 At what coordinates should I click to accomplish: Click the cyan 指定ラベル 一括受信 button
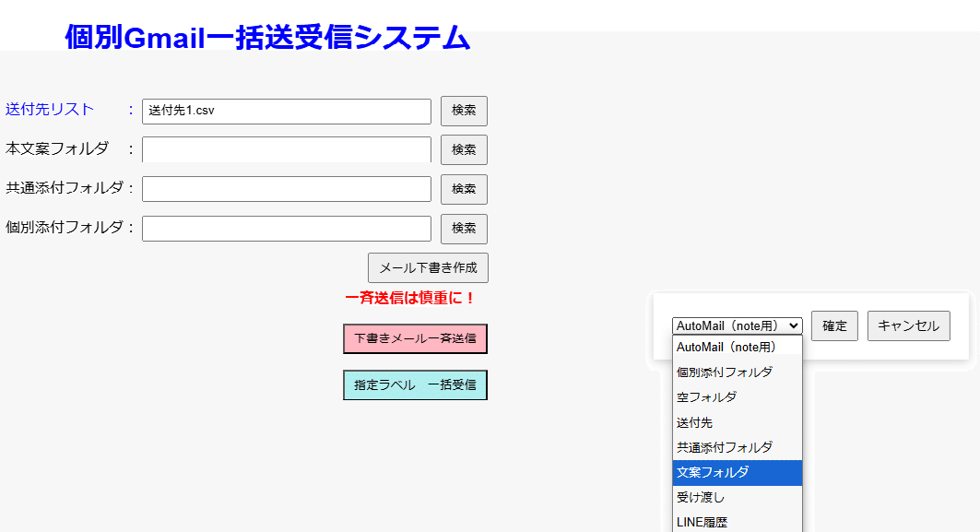415,384
